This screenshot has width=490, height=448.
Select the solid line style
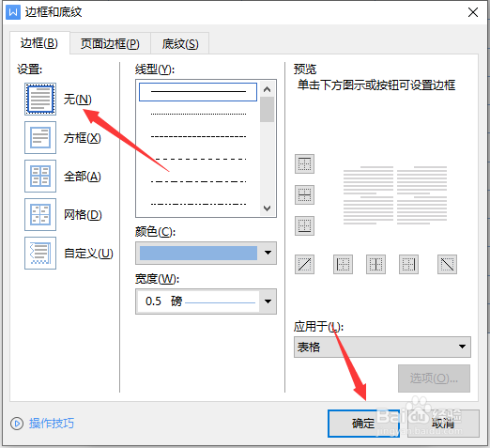pyautogui.click(x=198, y=92)
